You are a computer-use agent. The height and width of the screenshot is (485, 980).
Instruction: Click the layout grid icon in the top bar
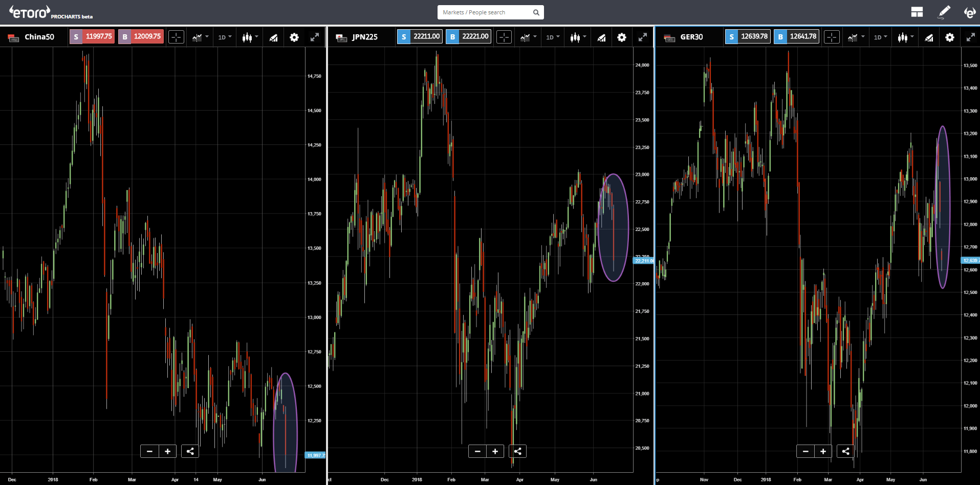(917, 12)
